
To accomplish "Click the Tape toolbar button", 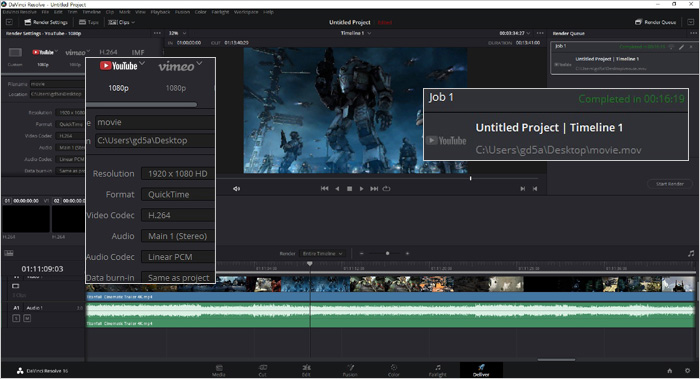I will click(x=89, y=22).
